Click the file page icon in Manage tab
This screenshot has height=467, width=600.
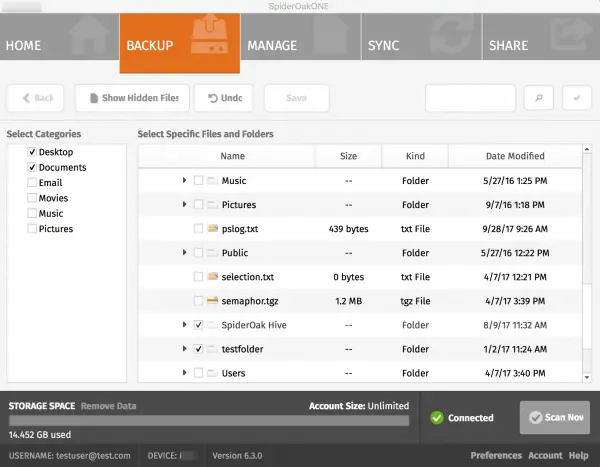[330, 35]
